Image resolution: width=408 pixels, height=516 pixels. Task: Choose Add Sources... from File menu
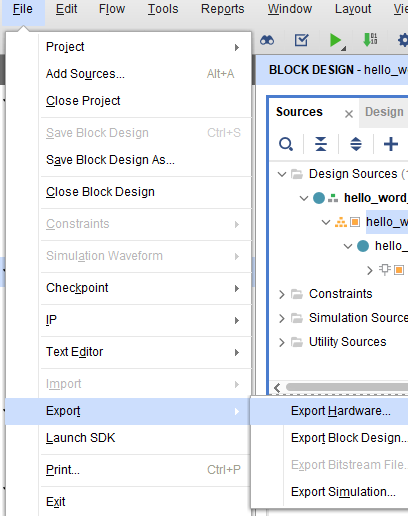click(128, 74)
